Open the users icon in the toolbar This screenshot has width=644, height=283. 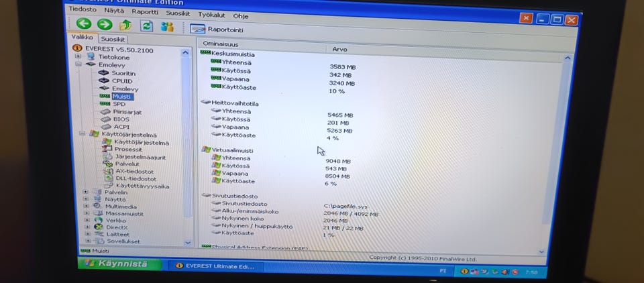coord(167,27)
